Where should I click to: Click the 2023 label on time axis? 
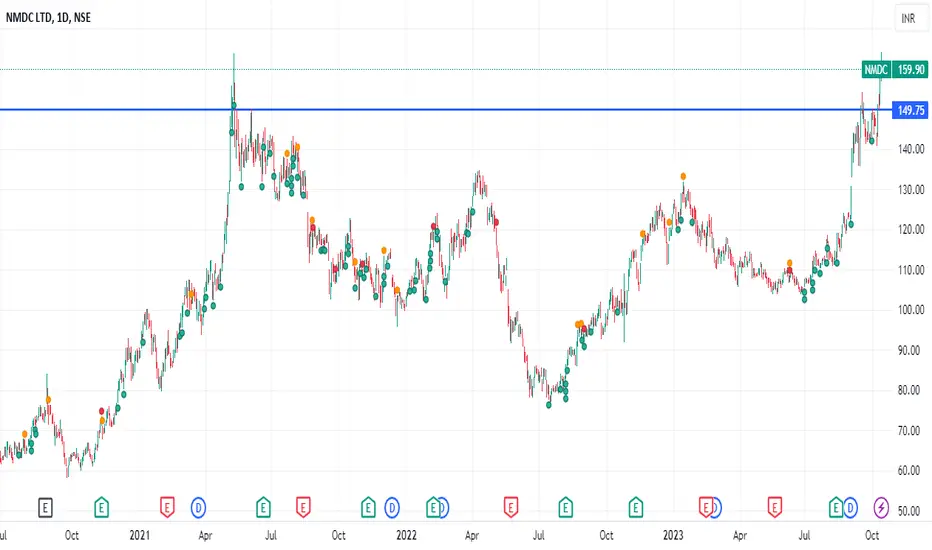point(673,535)
